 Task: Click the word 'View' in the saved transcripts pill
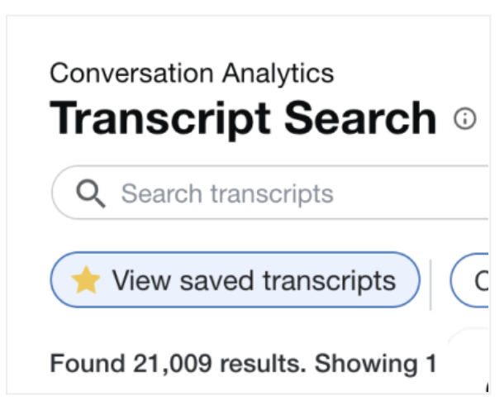point(141,281)
